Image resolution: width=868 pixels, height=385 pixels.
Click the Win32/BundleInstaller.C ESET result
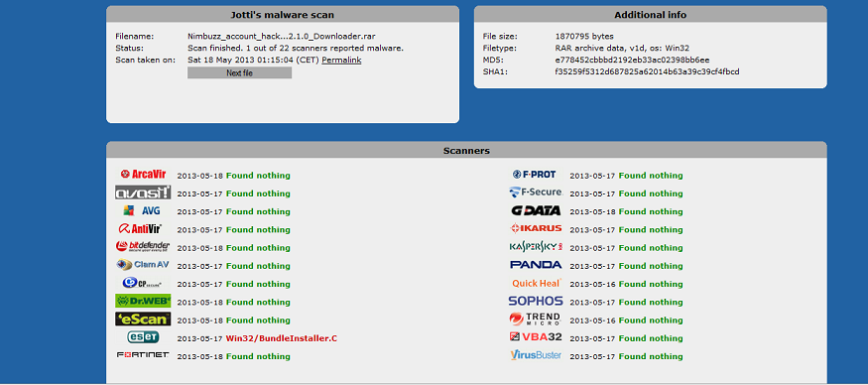pos(281,338)
